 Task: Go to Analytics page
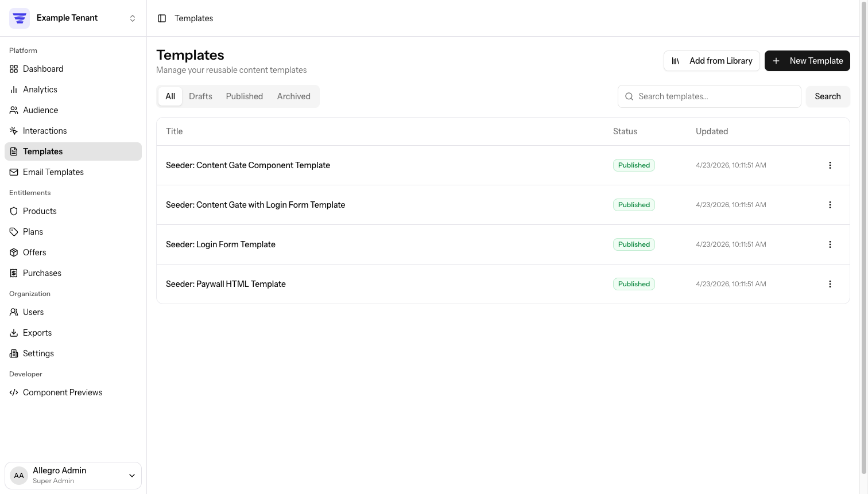pos(73,90)
